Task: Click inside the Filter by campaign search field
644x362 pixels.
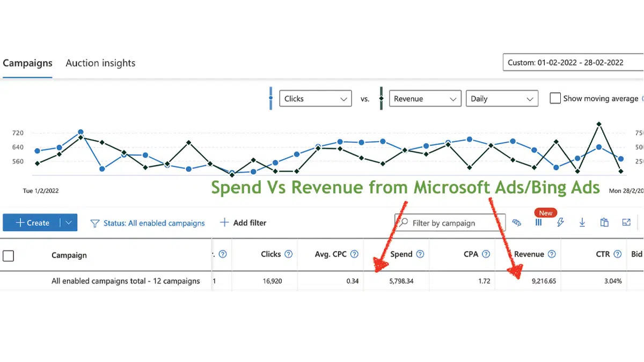Action: pyautogui.click(x=450, y=222)
